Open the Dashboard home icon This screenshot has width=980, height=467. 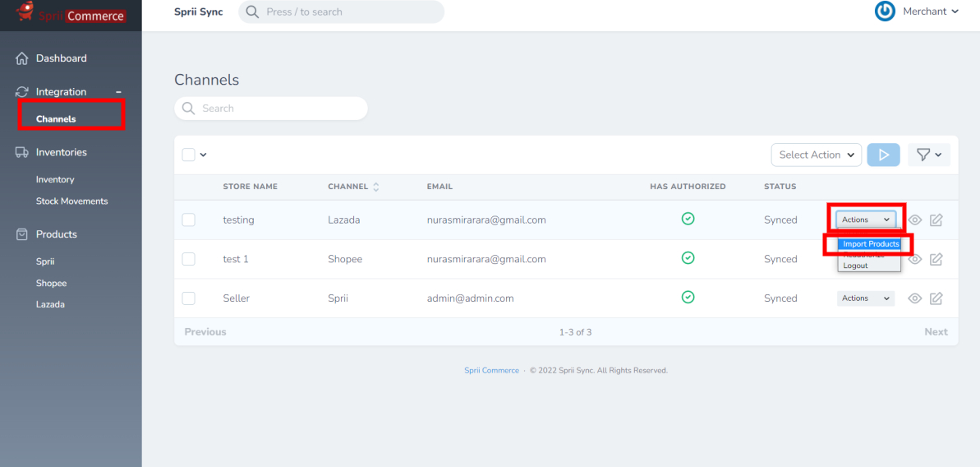tap(22, 58)
